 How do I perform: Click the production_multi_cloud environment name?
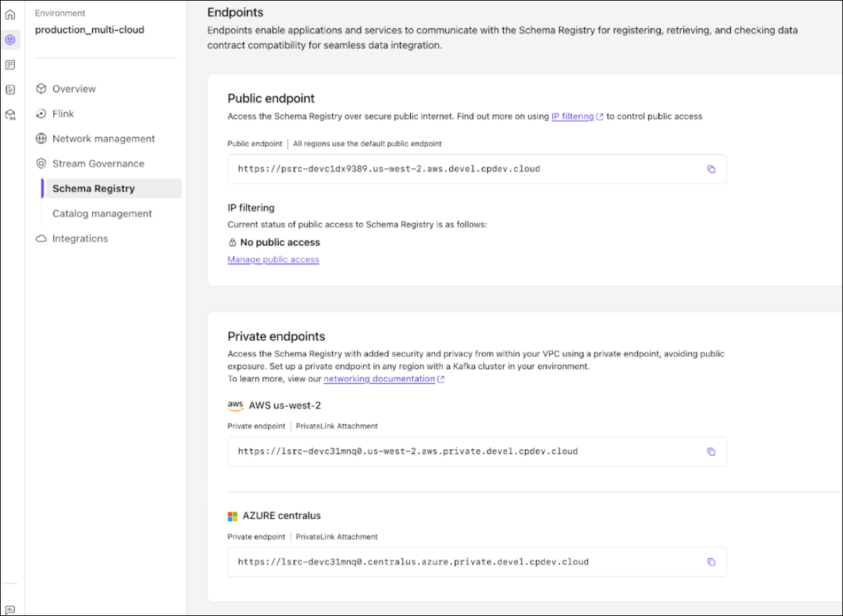pos(90,29)
